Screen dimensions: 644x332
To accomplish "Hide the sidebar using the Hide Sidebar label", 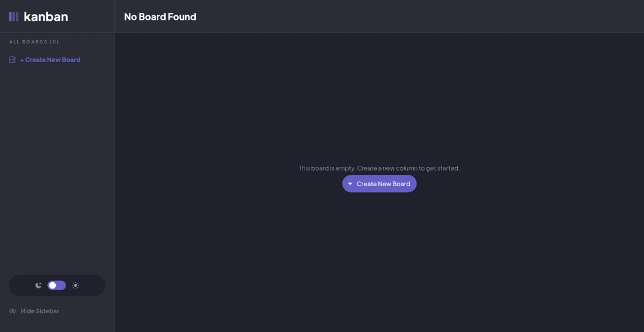I will [40, 311].
